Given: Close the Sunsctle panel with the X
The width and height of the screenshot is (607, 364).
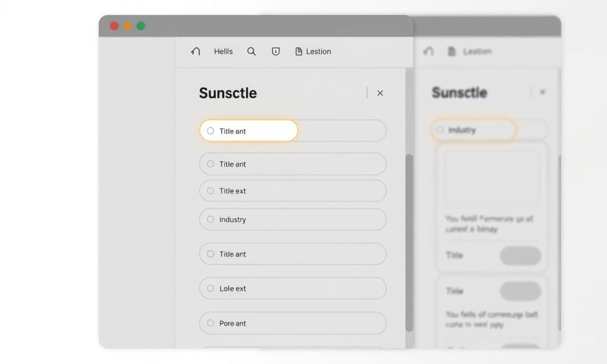Looking at the screenshot, I should [x=380, y=93].
